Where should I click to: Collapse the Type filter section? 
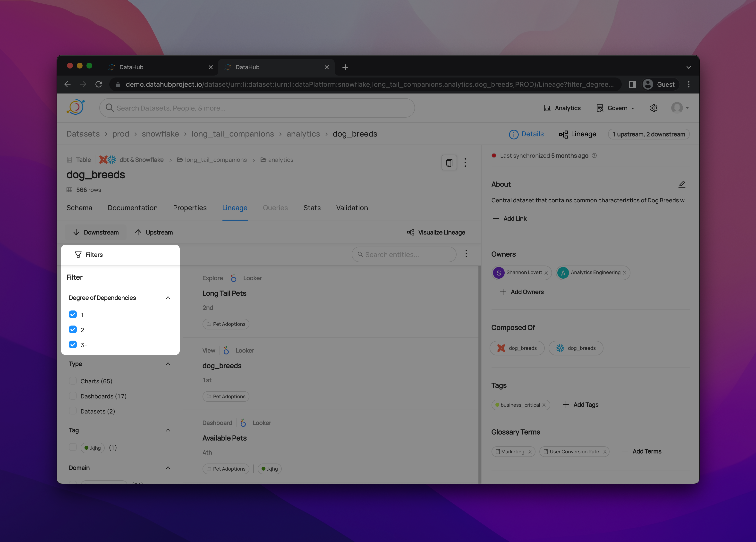(168, 364)
